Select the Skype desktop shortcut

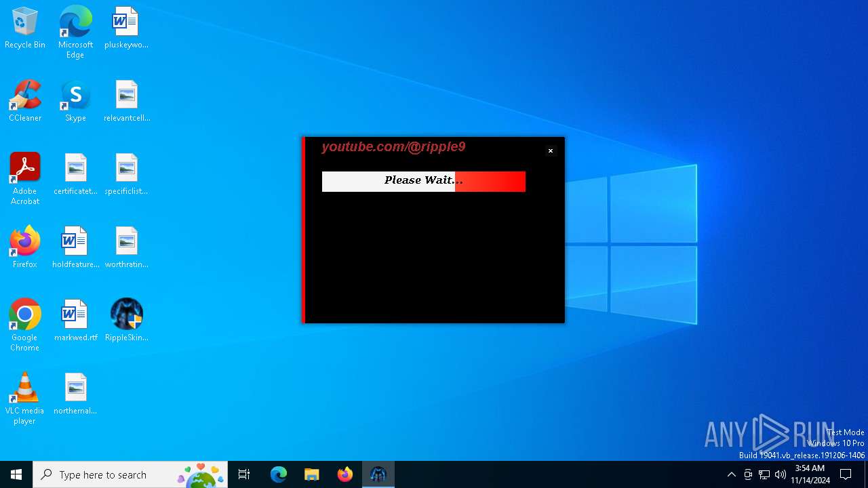pyautogui.click(x=75, y=101)
